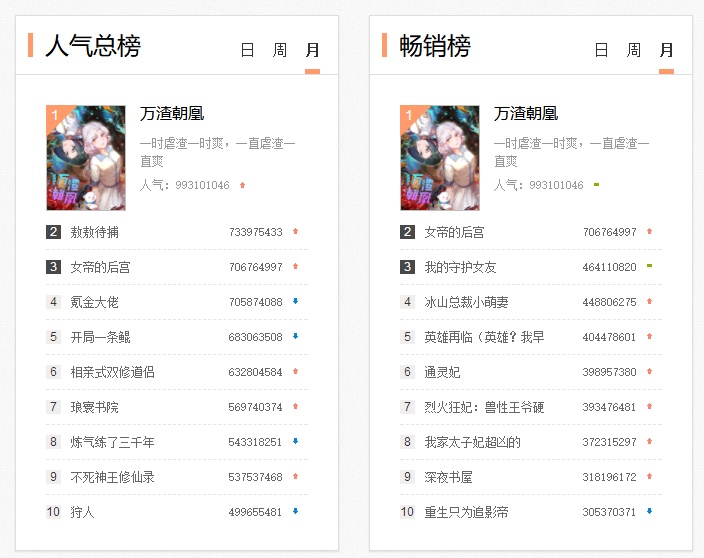Open the 相亲式双修道侣 title link
This screenshot has height=558, width=704.
(112, 372)
